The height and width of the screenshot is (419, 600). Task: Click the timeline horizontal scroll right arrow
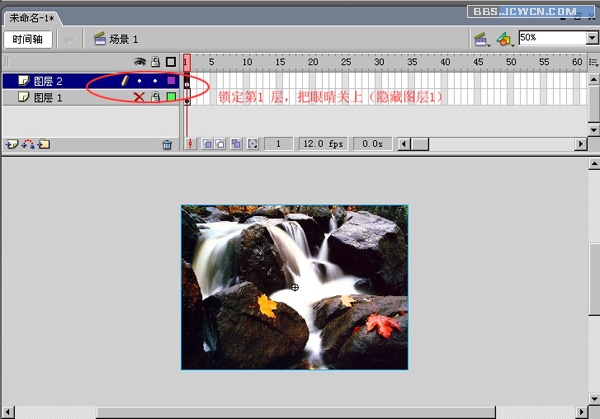point(581,144)
